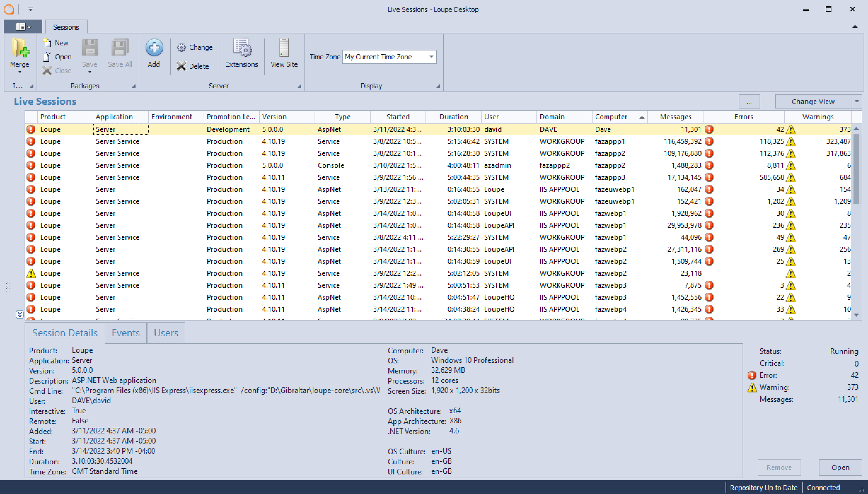Select the Sessions ribbon tab
Viewport: 868px width, 494px height.
pyautogui.click(x=66, y=27)
